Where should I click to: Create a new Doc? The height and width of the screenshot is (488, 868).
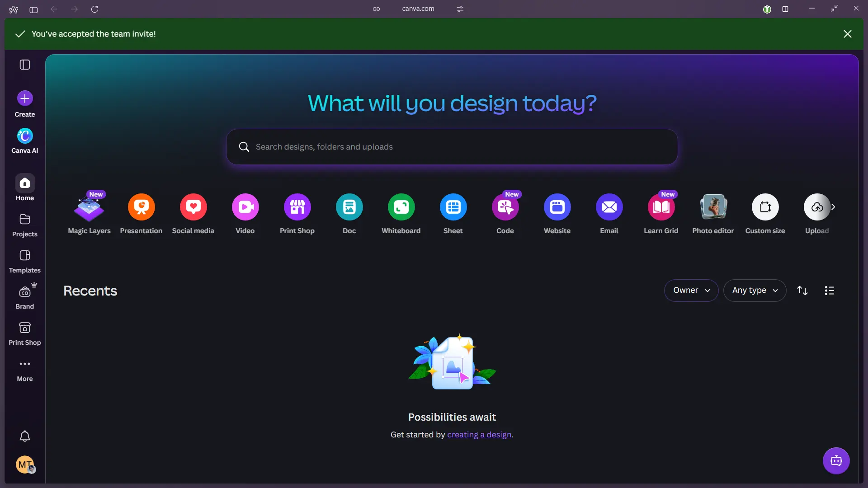[349, 213]
